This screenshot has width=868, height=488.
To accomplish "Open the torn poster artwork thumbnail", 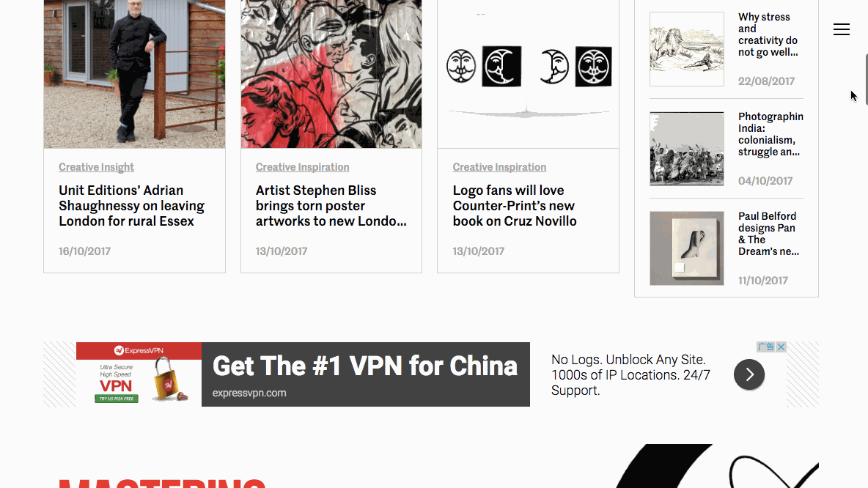I will click(x=331, y=74).
